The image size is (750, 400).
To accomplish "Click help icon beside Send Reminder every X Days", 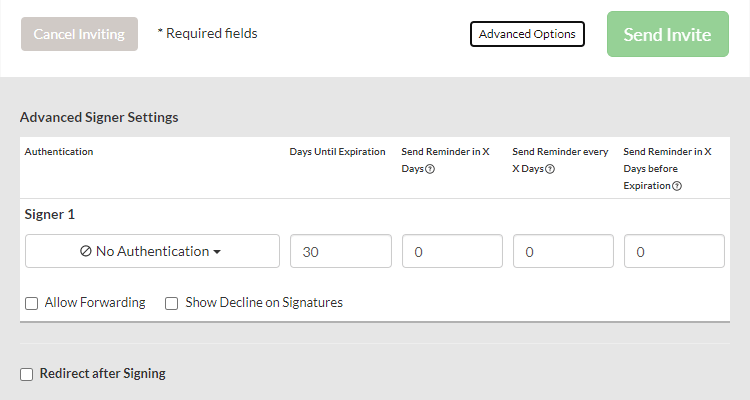I will point(551,169).
